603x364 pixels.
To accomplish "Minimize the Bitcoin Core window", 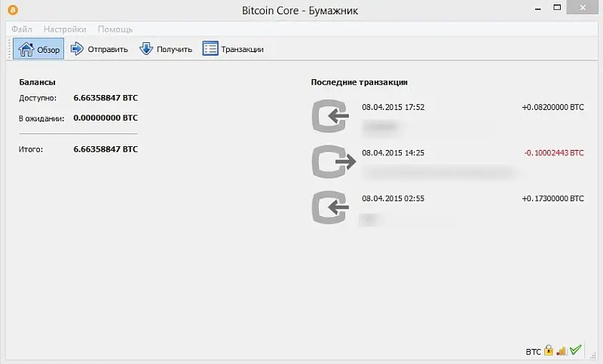I will click(x=538, y=8).
